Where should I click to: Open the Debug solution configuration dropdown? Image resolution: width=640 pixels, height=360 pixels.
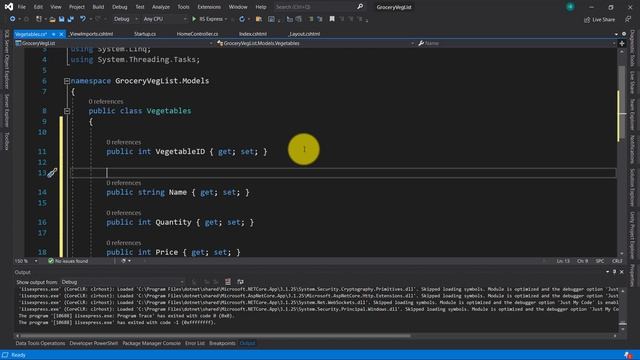(x=125, y=19)
